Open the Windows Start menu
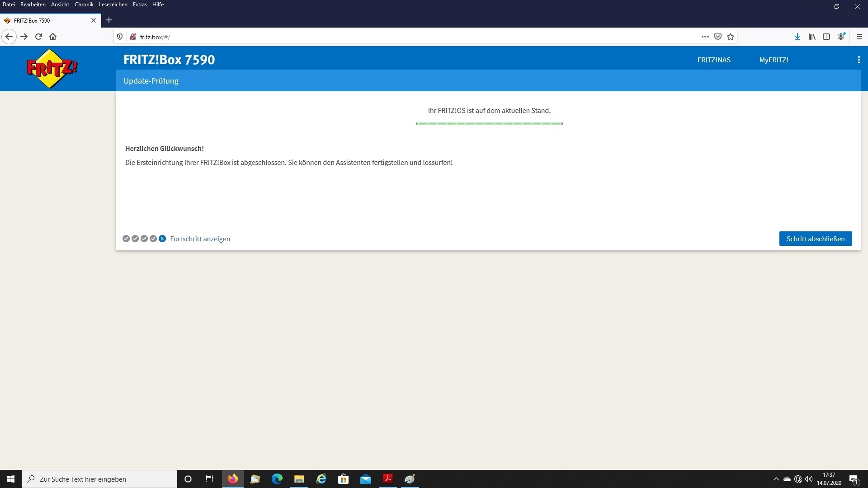The height and width of the screenshot is (488, 868). pyautogui.click(x=11, y=479)
